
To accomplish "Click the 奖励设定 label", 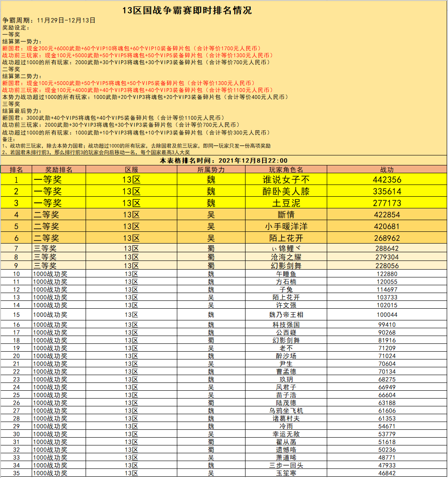I will [x=16, y=27].
